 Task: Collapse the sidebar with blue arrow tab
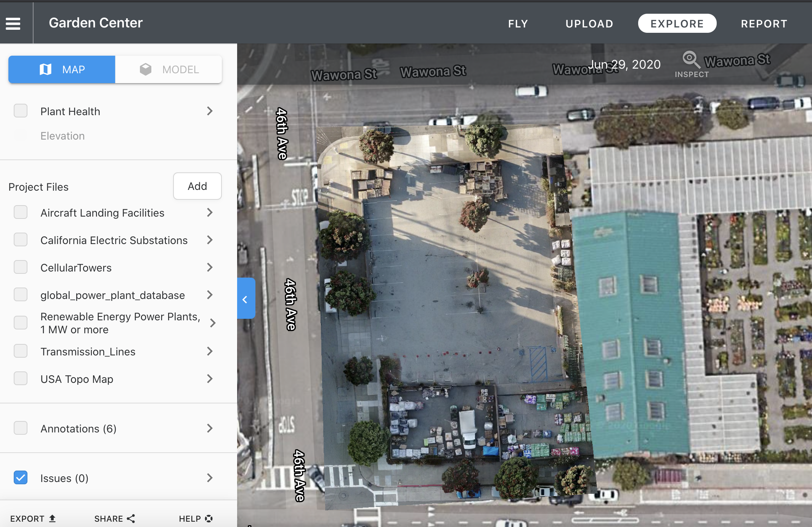click(246, 298)
